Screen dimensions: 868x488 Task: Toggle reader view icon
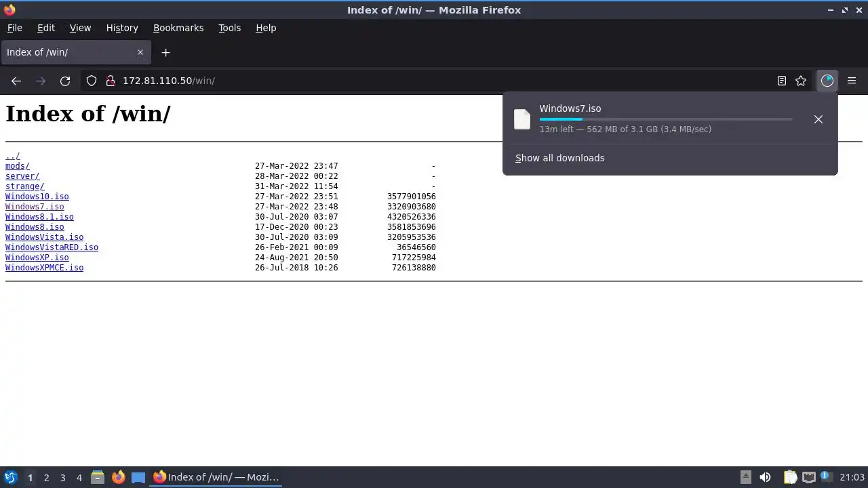pos(782,81)
